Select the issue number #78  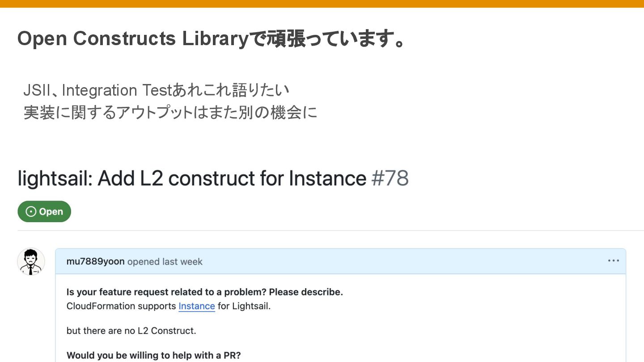tap(390, 179)
